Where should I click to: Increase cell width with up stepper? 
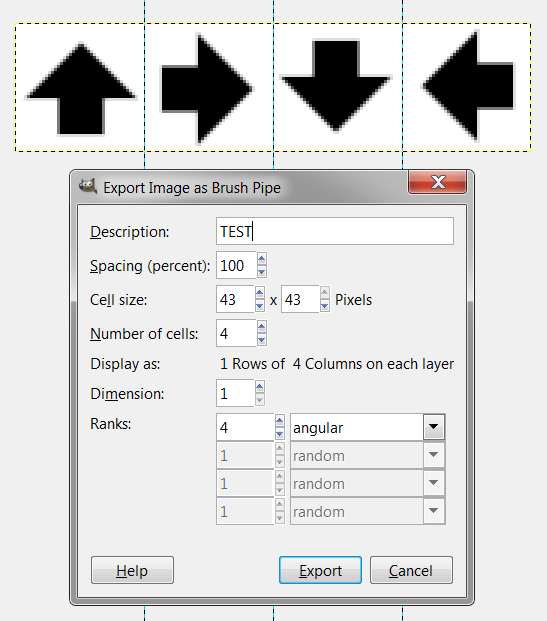coord(259,293)
